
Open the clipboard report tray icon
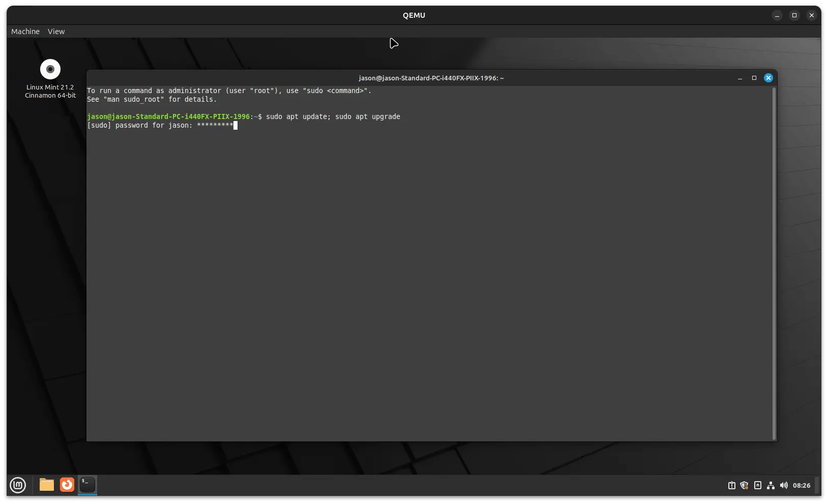(x=732, y=485)
